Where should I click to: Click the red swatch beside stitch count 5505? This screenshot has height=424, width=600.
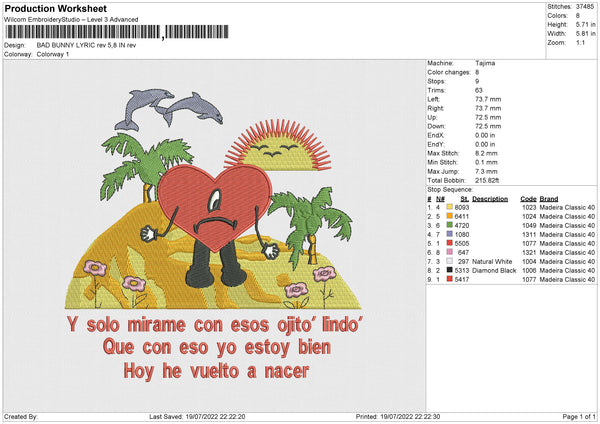450,243
